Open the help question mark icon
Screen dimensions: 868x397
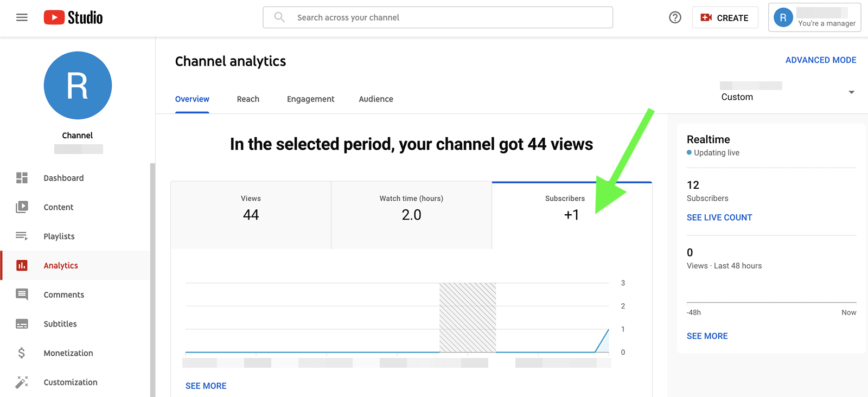[675, 18]
